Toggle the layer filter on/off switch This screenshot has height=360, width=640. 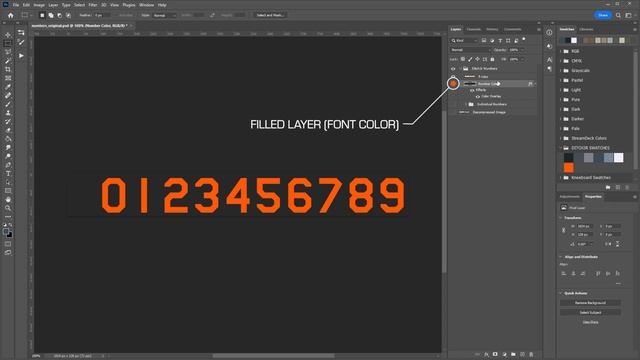pyautogui.click(x=524, y=40)
